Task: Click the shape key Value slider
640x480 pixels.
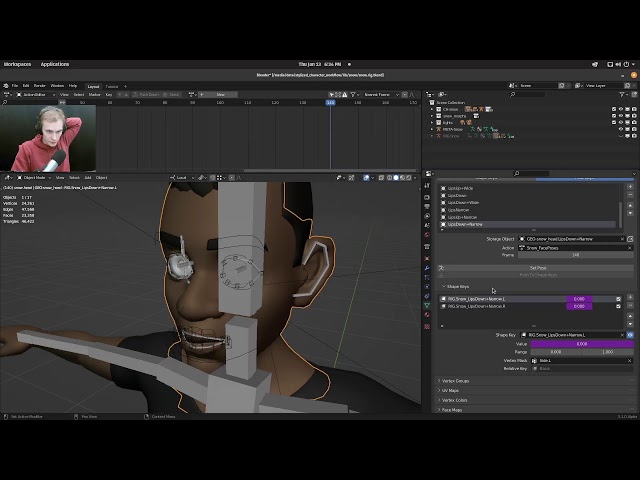Action: point(582,344)
